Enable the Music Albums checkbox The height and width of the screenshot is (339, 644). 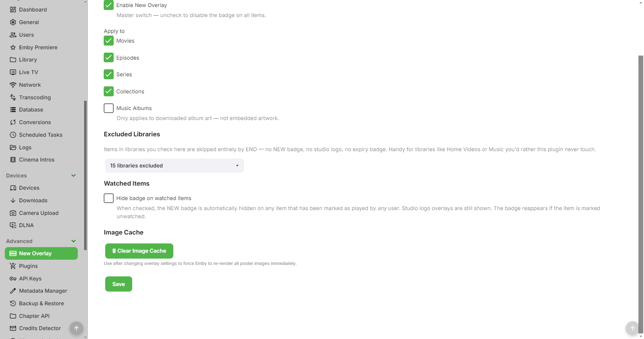pos(109,108)
